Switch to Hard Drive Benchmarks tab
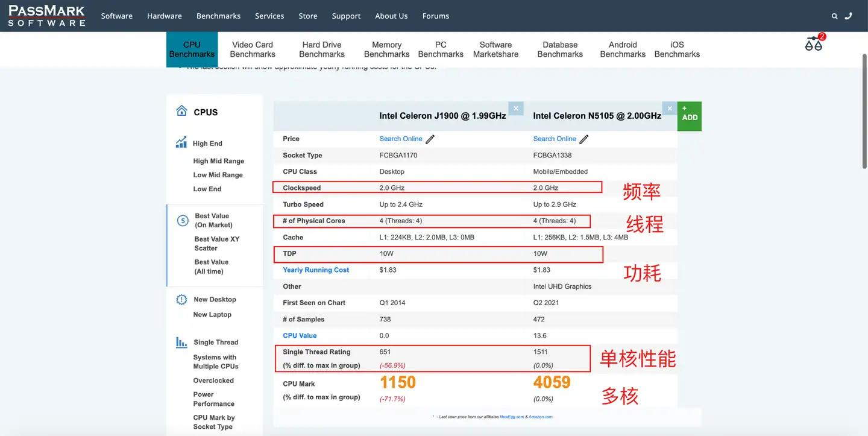The image size is (868, 436). click(322, 49)
